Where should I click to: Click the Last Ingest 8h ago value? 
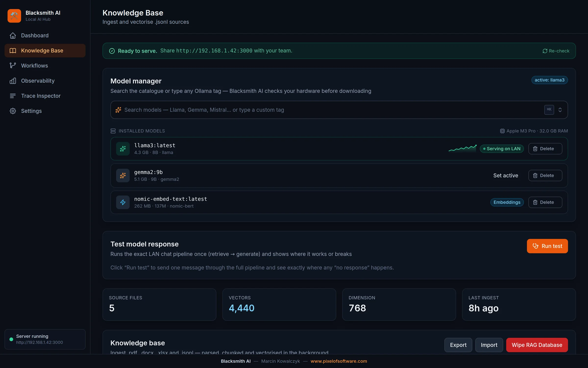tap(483, 308)
